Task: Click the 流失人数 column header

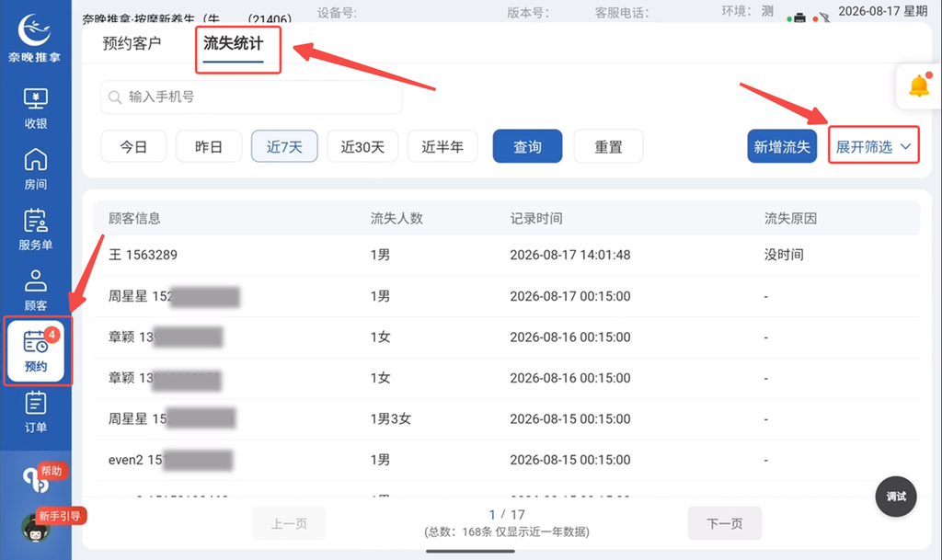Action: tap(396, 219)
